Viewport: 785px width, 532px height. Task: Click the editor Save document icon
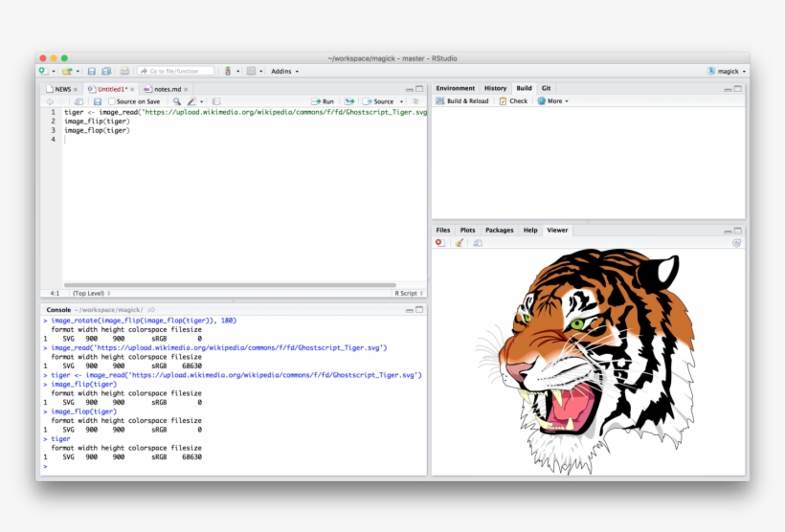[x=98, y=101]
